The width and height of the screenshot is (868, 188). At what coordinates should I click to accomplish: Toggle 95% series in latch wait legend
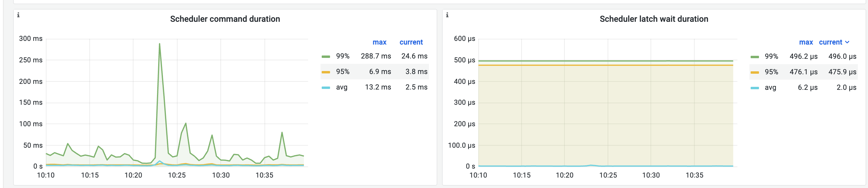pos(771,72)
